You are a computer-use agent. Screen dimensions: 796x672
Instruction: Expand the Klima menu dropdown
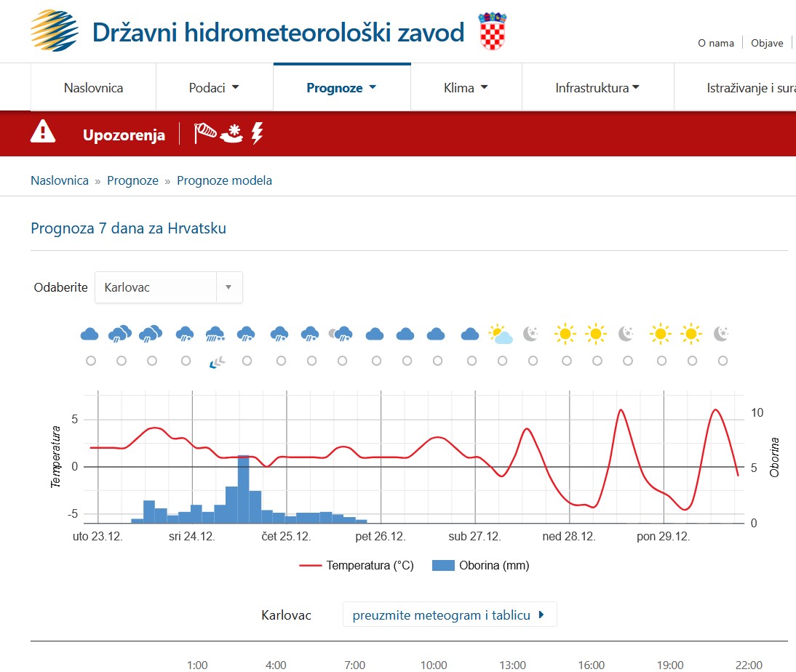(x=466, y=88)
